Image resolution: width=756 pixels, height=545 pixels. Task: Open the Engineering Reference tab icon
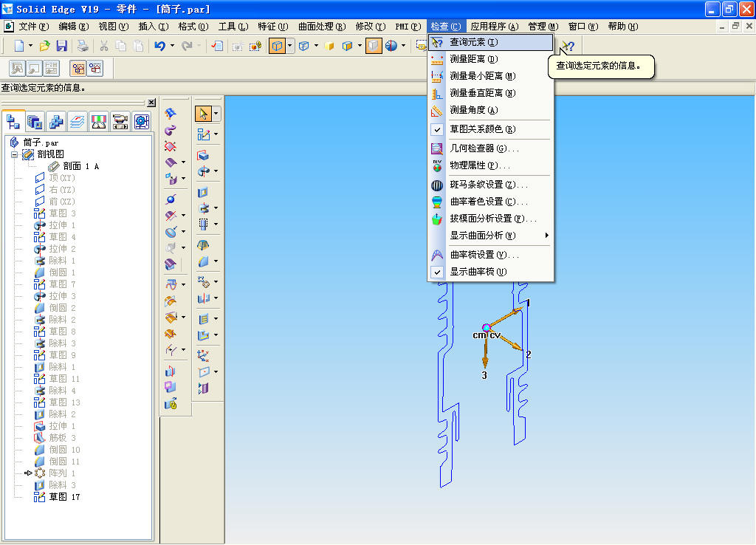pos(141,122)
